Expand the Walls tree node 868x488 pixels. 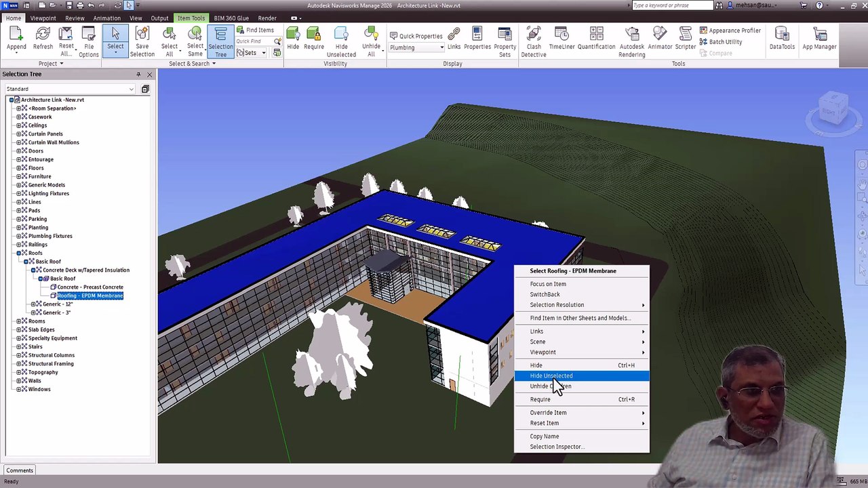pos(19,381)
